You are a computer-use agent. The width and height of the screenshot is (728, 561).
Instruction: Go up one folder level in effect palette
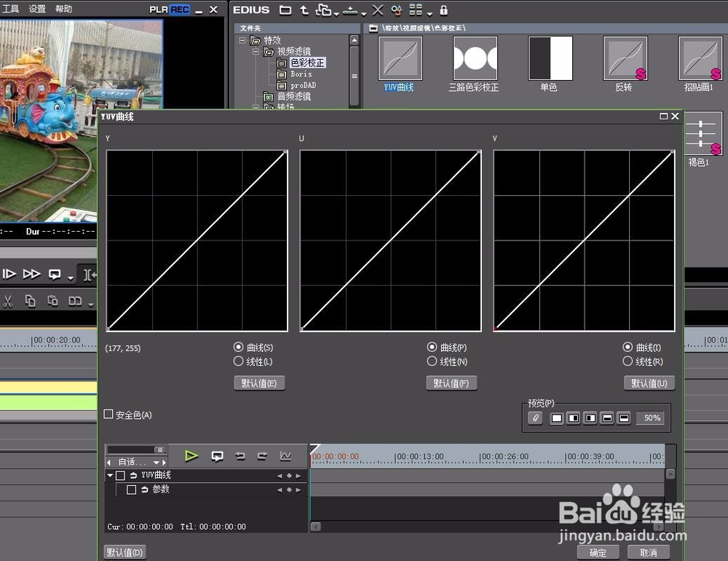click(304, 9)
